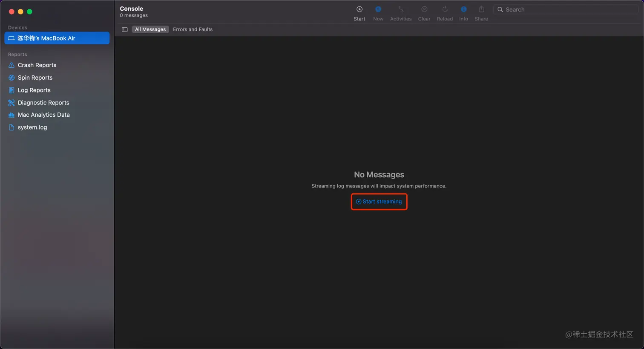Close the Console window
The width and height of the screenshot is (644, 349).
11,12
